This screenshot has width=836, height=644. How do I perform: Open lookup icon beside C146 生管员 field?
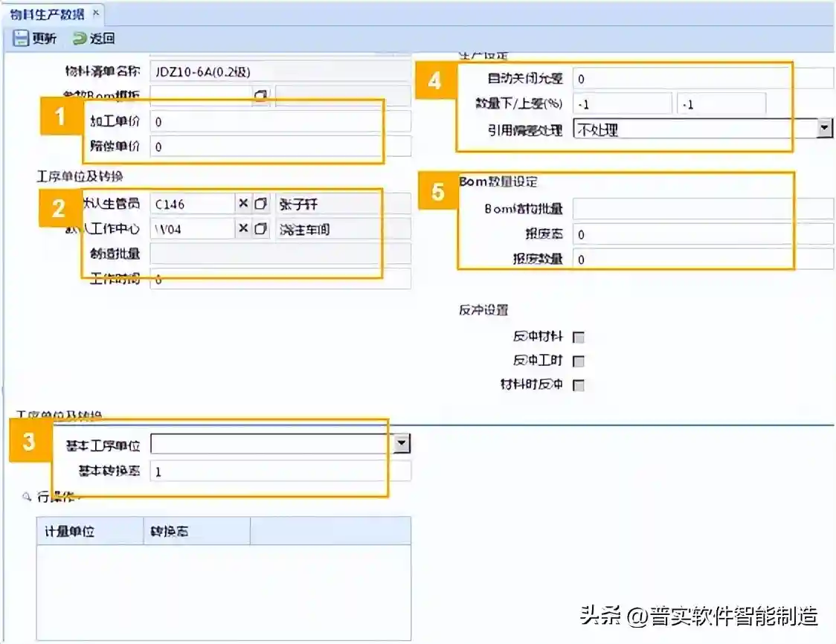(x=260, y=204)
